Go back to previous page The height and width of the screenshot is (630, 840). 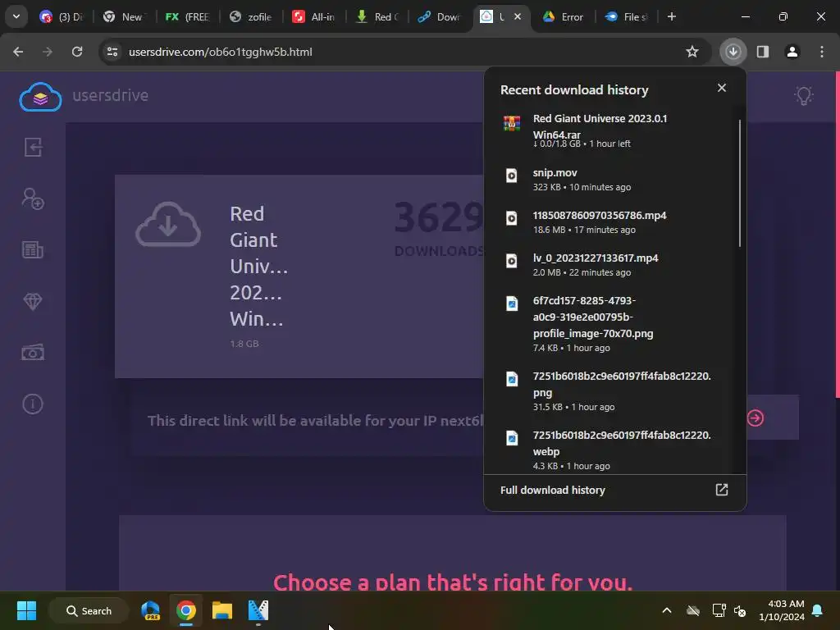18,52
